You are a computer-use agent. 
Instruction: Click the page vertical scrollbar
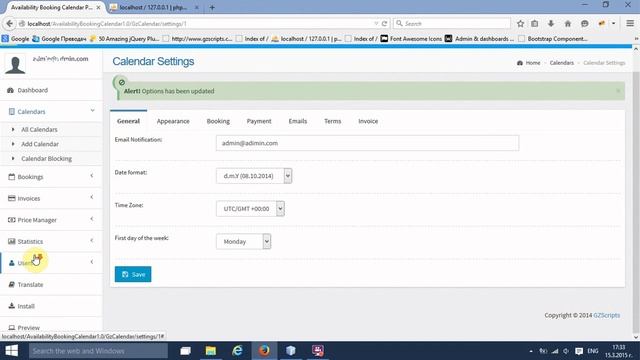[636, 192]
